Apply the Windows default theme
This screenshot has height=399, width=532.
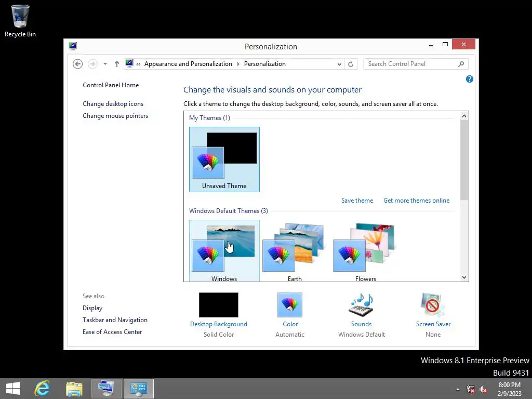(x=224, y=251)
